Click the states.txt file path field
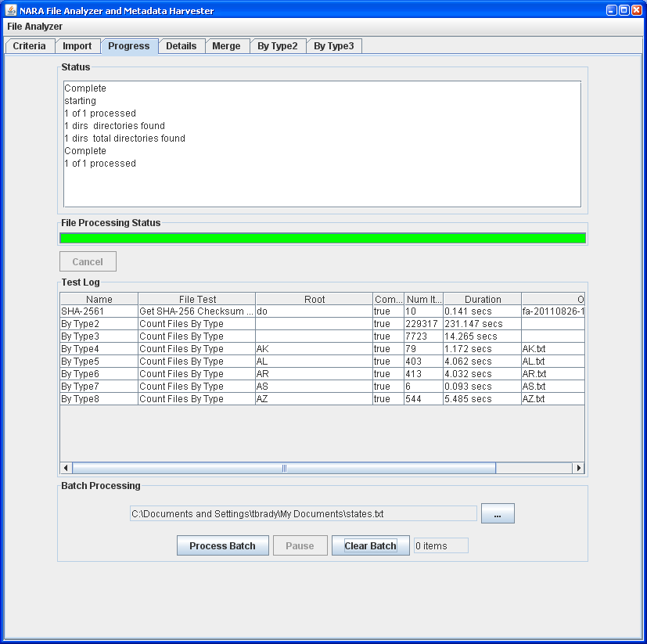 click(301, 513)
